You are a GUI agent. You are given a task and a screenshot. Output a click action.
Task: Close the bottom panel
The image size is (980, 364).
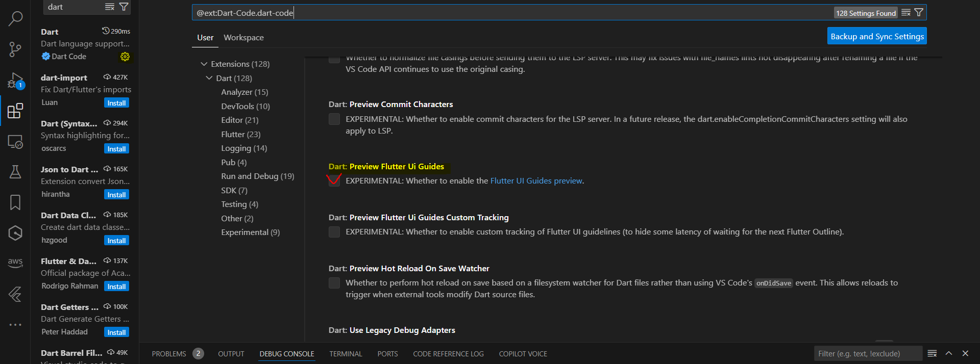tap(965, 353)
